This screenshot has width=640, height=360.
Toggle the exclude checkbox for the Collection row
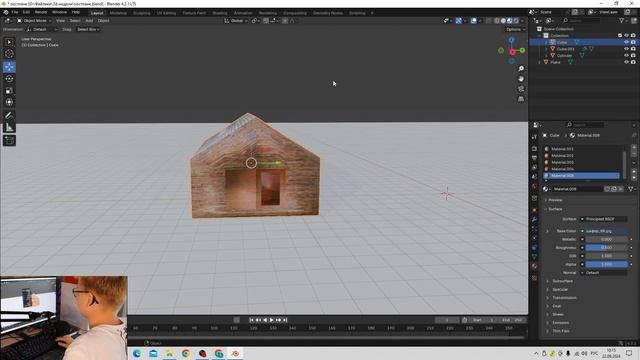point(620,36)
